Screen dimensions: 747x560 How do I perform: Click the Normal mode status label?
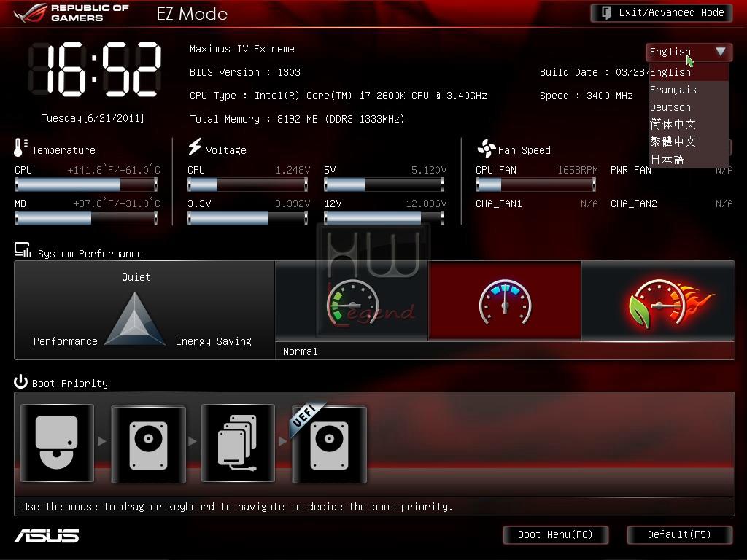pos(300,351)
